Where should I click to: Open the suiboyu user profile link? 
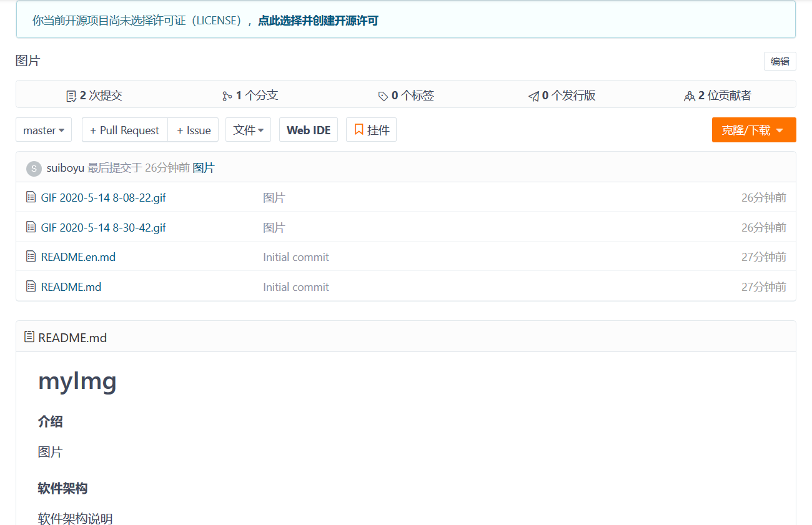pyautogui.click(x=66, y=168)
